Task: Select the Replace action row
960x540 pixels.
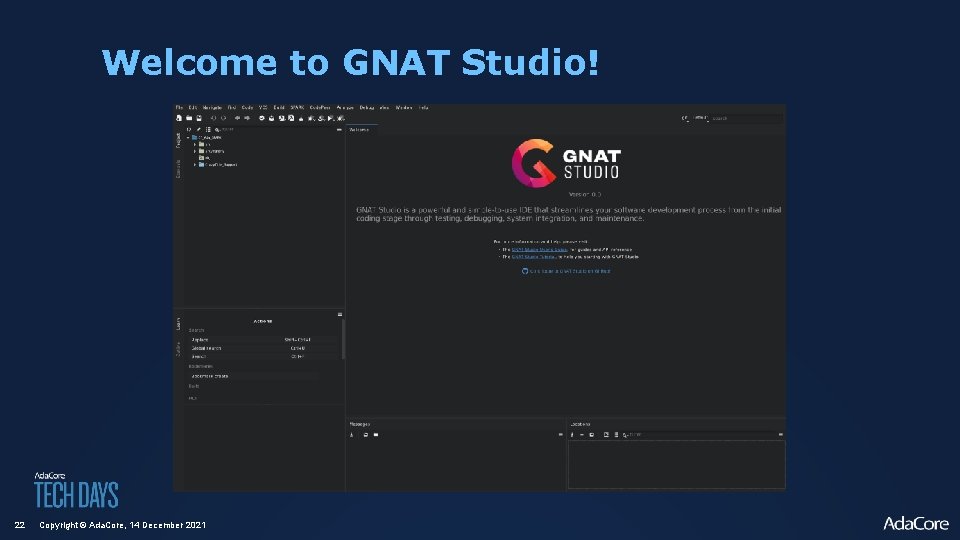Action: (263, 340)
